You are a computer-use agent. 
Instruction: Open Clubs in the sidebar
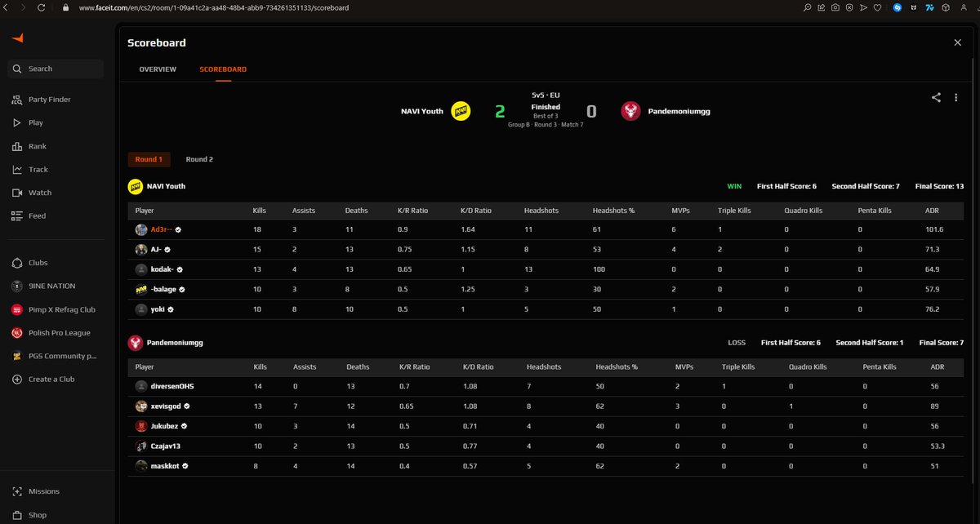pos(29,263)
